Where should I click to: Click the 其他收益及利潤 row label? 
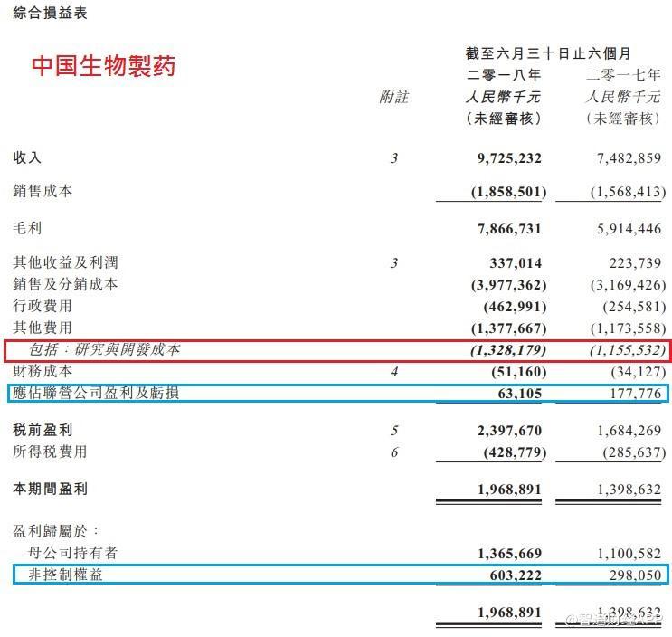click(x=65, y=262)
